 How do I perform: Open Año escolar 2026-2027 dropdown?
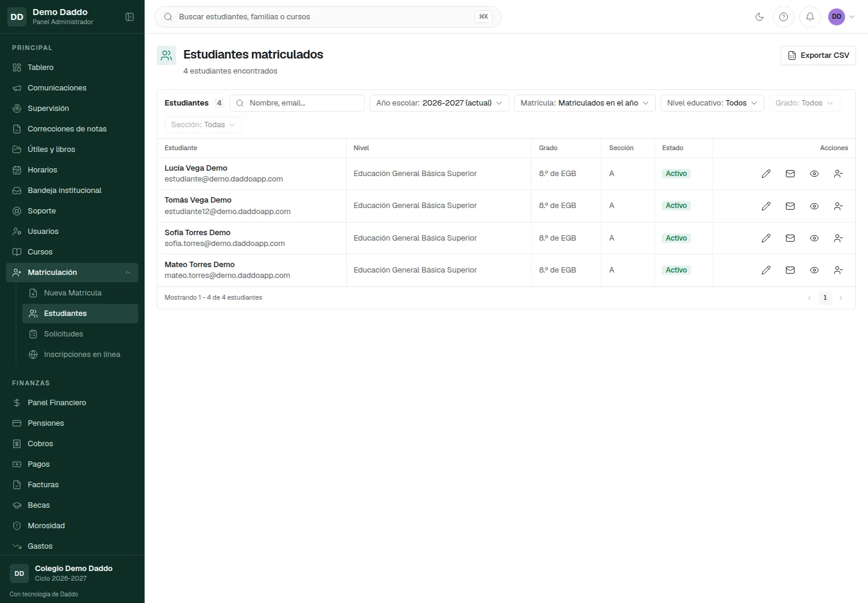pos(439,103)
